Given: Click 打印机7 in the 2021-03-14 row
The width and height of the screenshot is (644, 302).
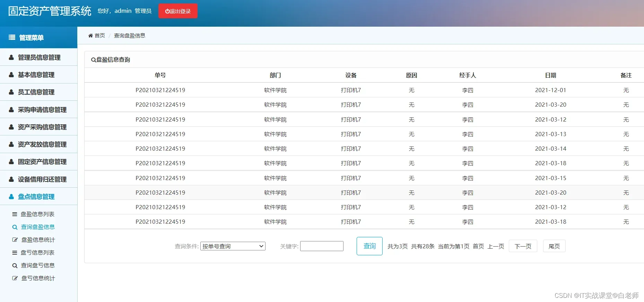Looking at the screenshot, I should tap(351, 149).
